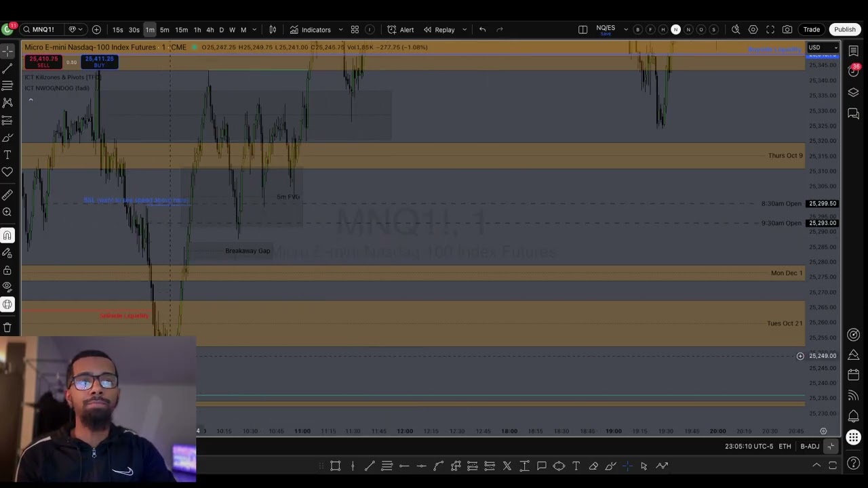Open the chart layout setup icon
This screenshot has height=488, width=868.
[583, 30]
